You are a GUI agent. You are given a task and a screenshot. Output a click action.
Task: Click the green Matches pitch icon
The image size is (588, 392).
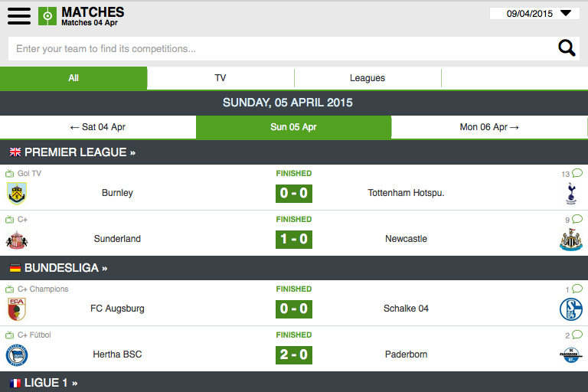point(47,15)
